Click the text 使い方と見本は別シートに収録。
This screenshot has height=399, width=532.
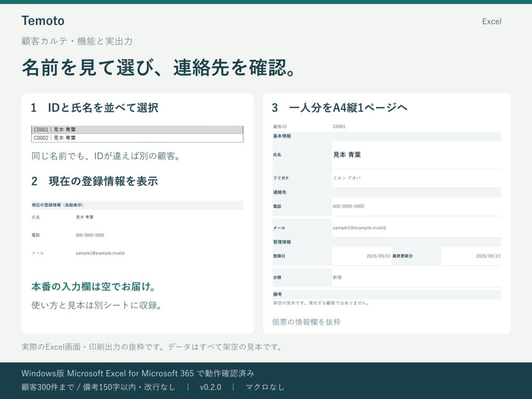97,305
